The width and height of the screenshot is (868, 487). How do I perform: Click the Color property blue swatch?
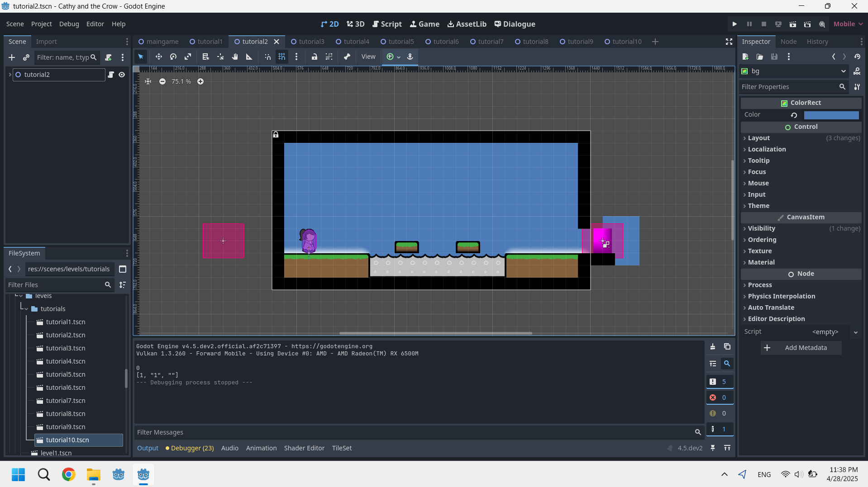click(x=831, y=115)
